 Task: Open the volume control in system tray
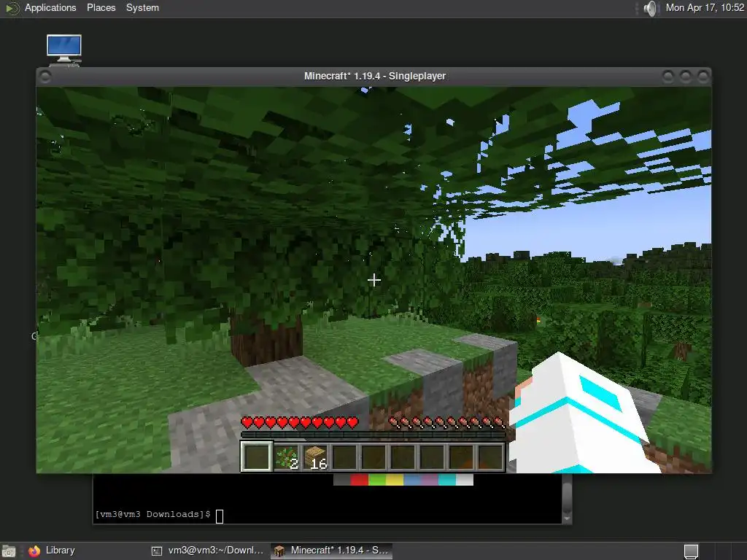click(650, 8)
